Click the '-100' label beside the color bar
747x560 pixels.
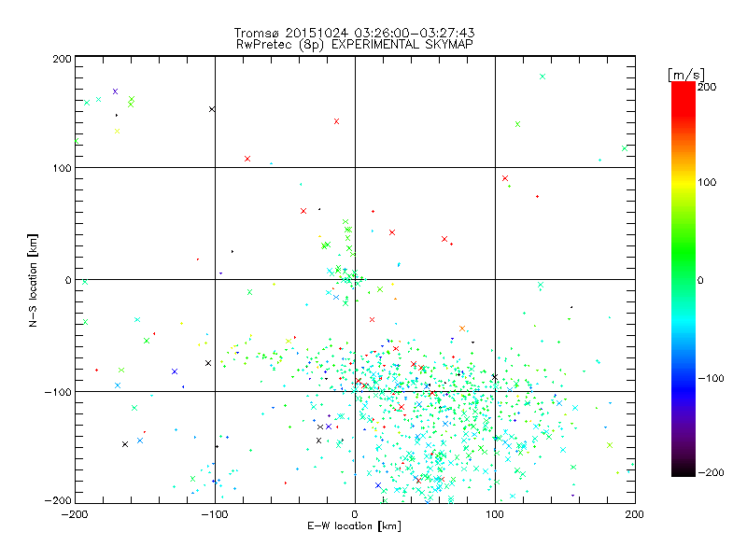click(x=711, y=378)
